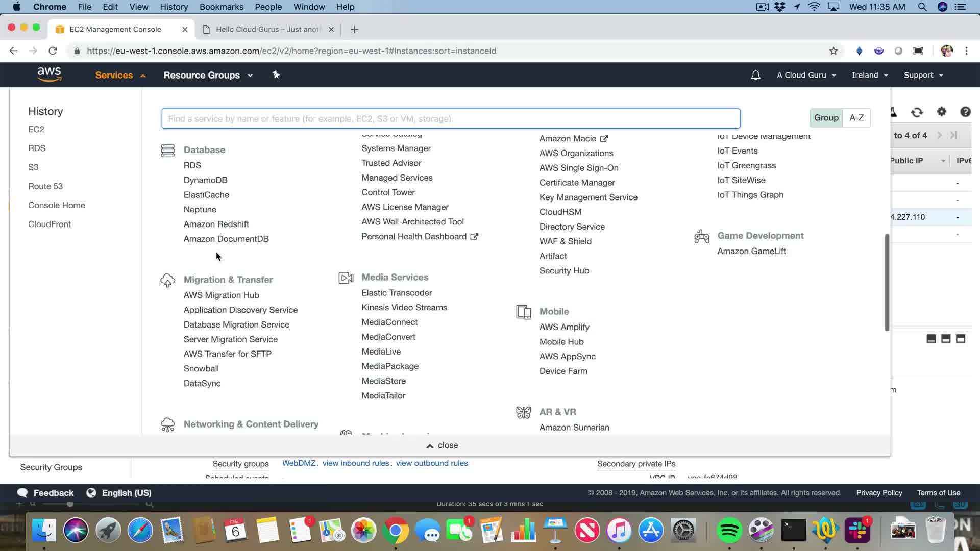Click the AWS logo home icon
Viewport: 980px width, 551px height.
click(x=49, y=74)
